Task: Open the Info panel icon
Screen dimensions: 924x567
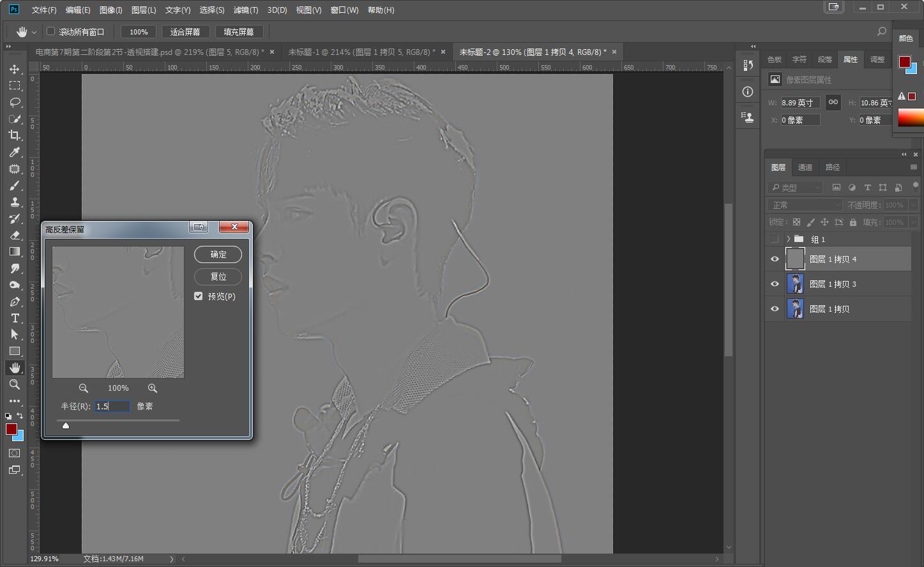Action: [748, 91]
